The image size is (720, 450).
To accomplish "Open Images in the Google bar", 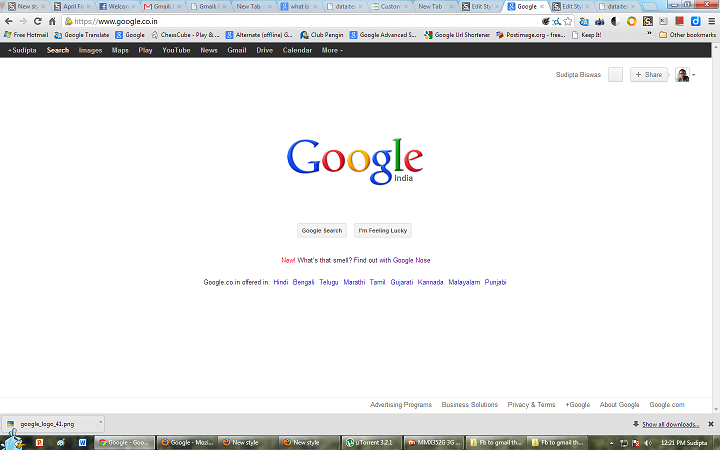I will tap(90, 50).
